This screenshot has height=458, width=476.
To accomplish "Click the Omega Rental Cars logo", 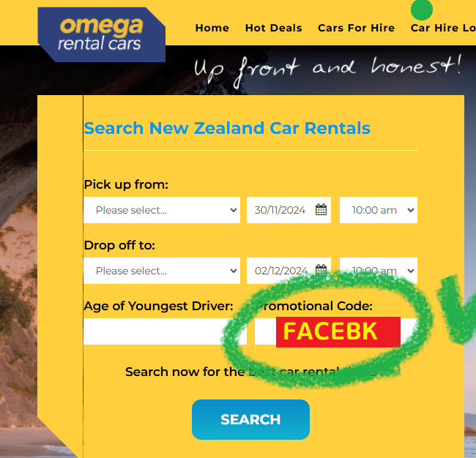I will (101, 34).
